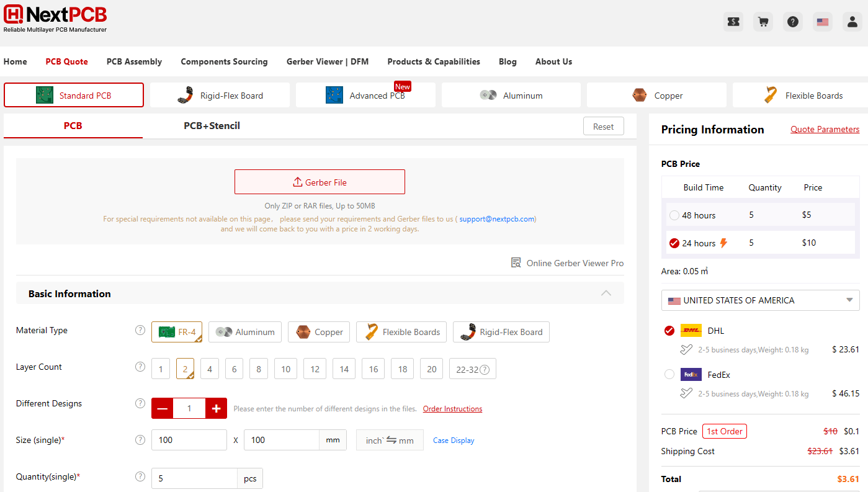Select the DHL shipping radio button
The height and width of the screenshot is (492, 868).
(669, 331)
